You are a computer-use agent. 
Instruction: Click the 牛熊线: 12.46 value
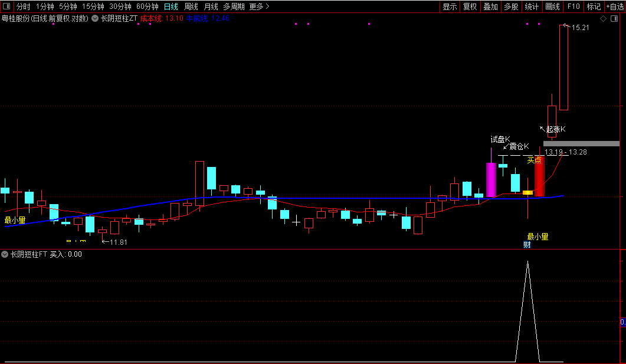coord(208,18)
